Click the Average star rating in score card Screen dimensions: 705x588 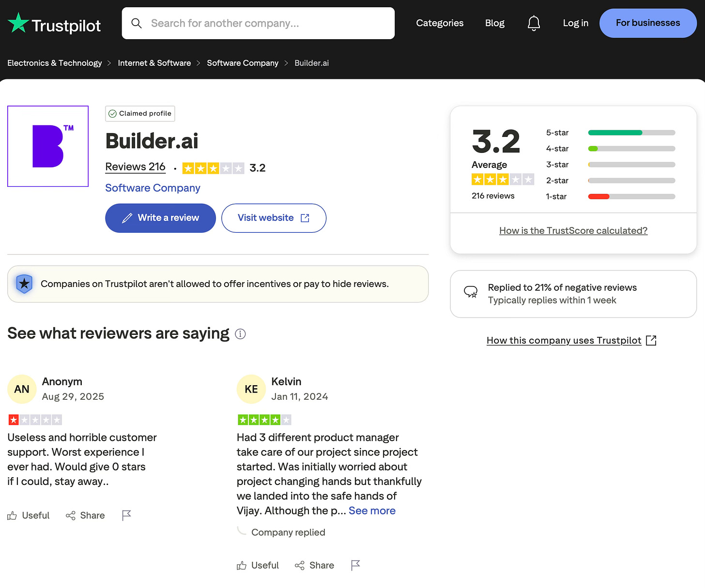pos(503,180)
